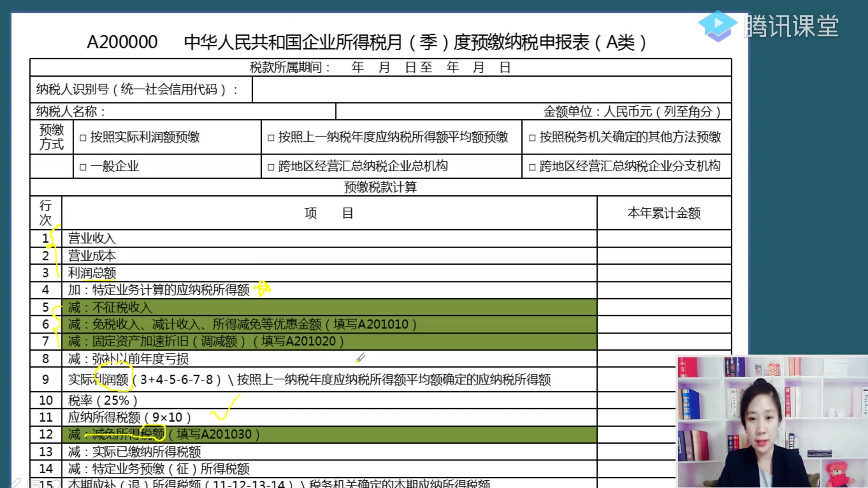Check the 按照实际利润额预缴 checkbox

(x=84, y=138)
